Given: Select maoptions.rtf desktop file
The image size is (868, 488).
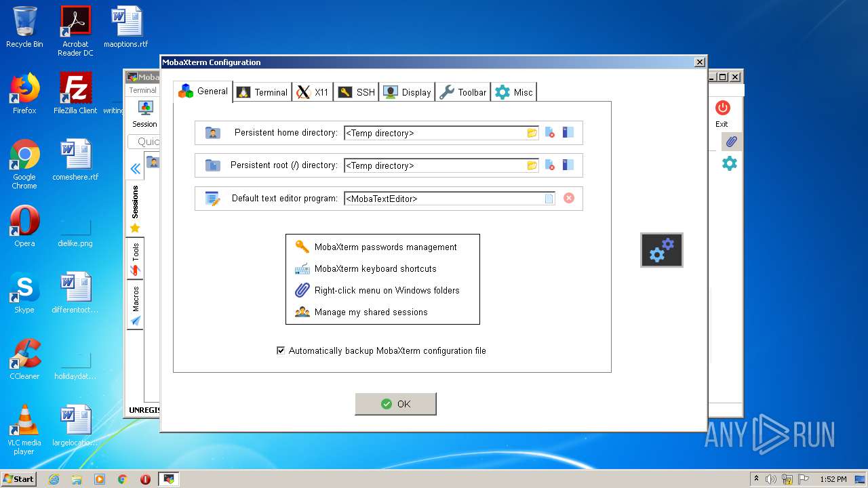Looking at the screenshot, I should pyautogui.click(x=126, y=27).
